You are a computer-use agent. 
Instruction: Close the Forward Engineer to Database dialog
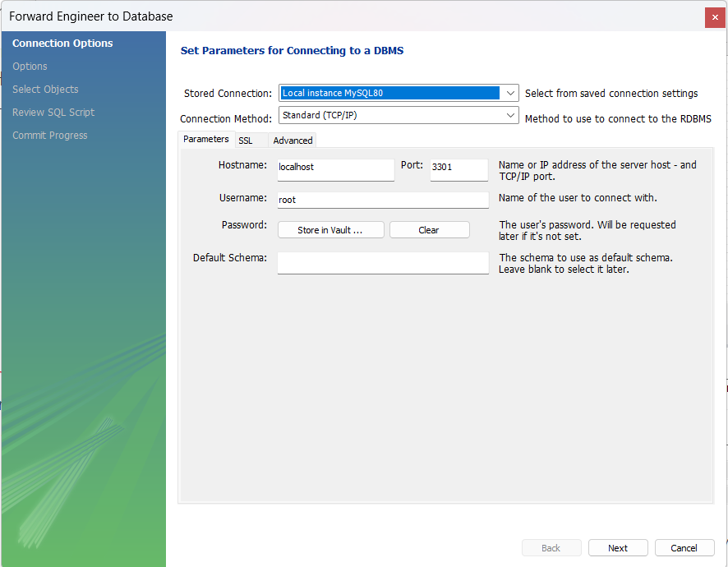(715, 17)
